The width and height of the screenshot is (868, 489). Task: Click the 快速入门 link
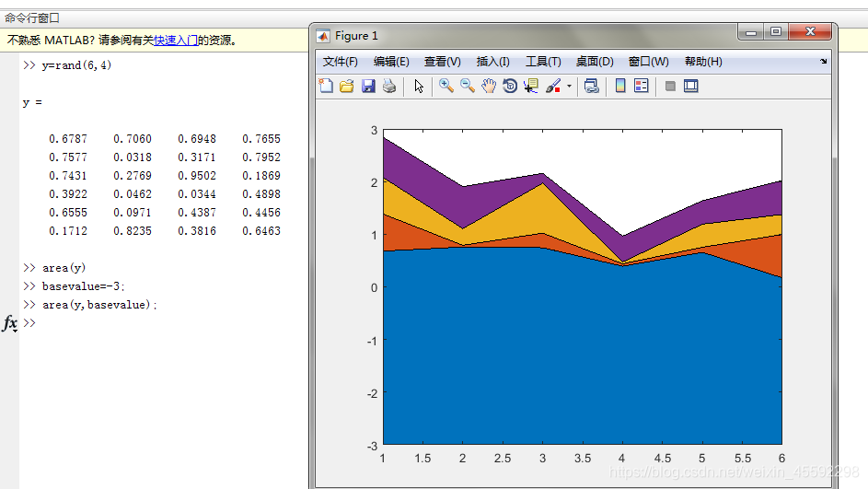pos(176,41)
